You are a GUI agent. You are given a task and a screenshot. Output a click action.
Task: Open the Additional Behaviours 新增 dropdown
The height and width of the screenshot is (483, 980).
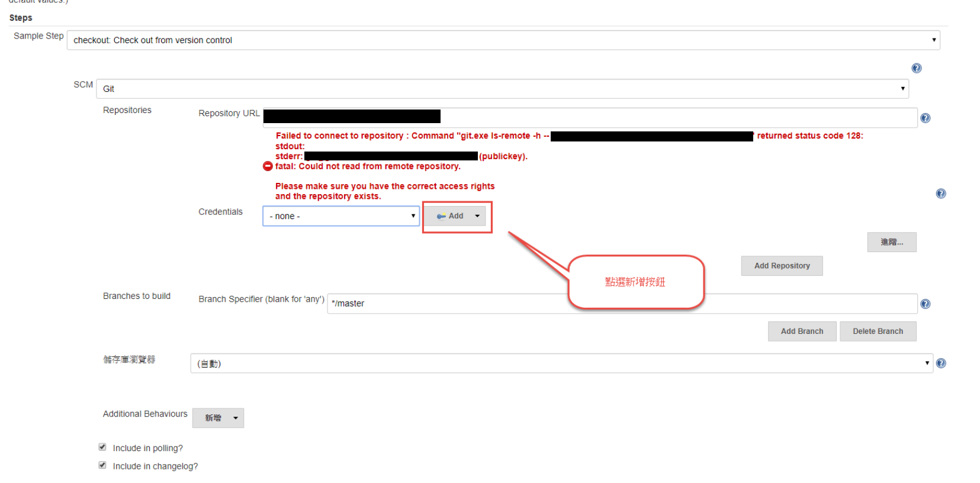coord(218,418)
